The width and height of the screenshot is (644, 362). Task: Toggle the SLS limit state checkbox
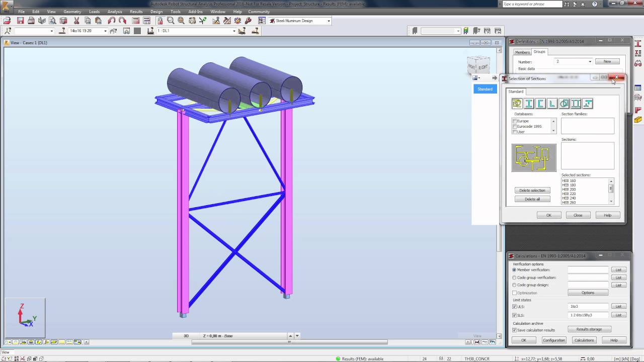[514, 315]
